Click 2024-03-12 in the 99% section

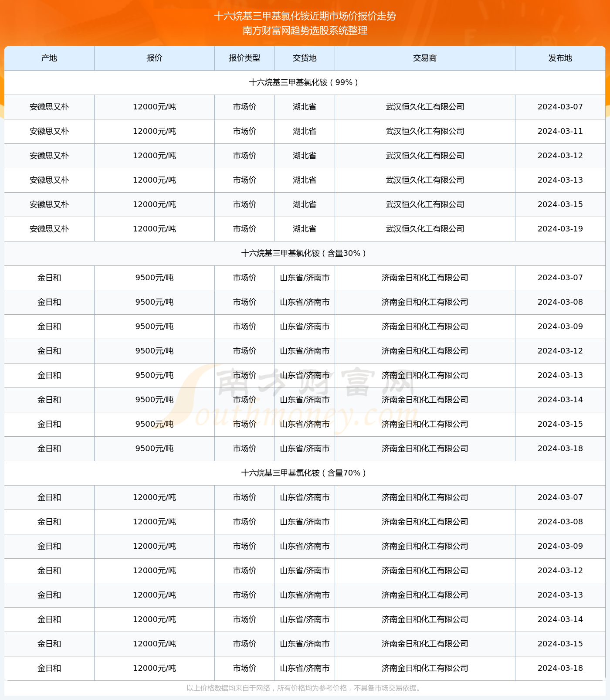(560, 156)
